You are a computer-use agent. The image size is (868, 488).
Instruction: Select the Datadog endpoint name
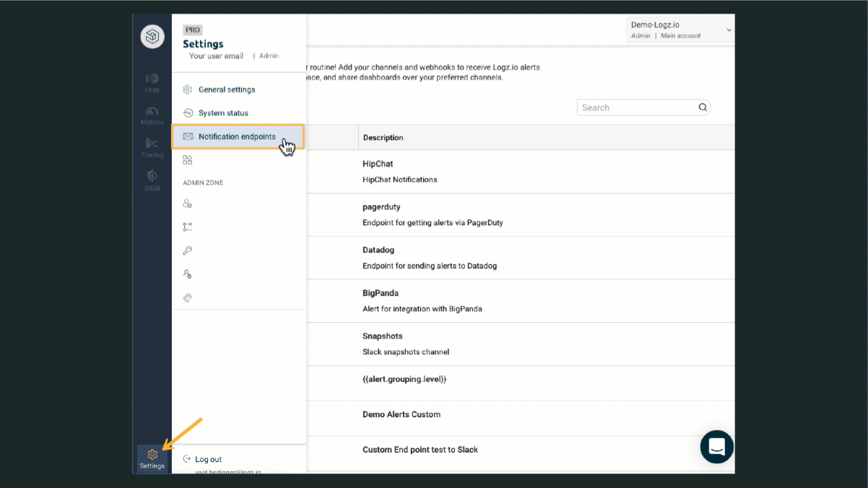pos(378,250)
